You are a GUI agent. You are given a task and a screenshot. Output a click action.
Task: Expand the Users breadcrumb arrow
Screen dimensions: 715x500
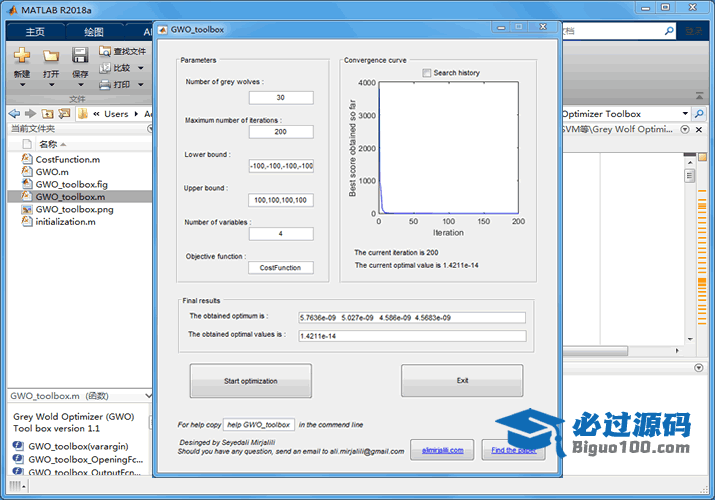point(136,114)
